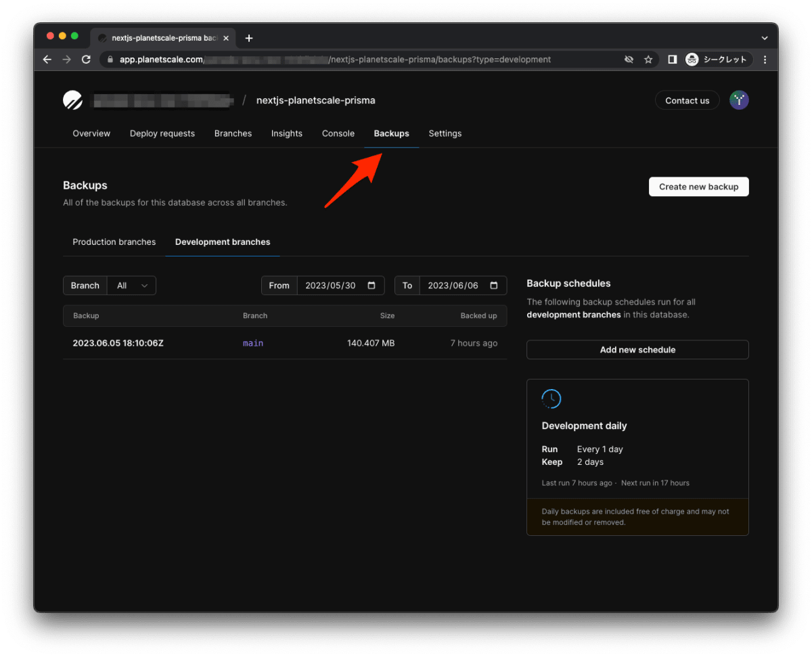Click the Every 1 day value

(x=600, y=449)
